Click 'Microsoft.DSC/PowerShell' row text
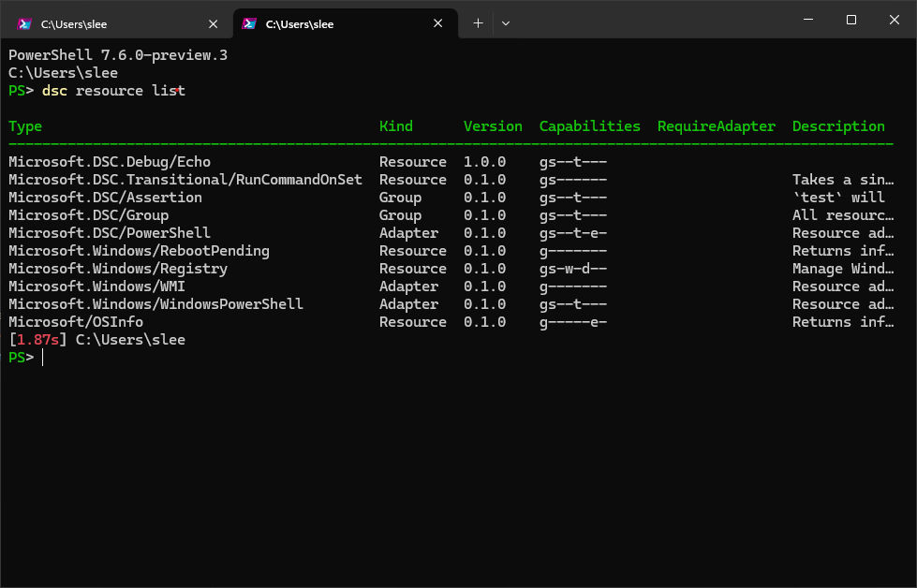 click(x=110, y=232)
